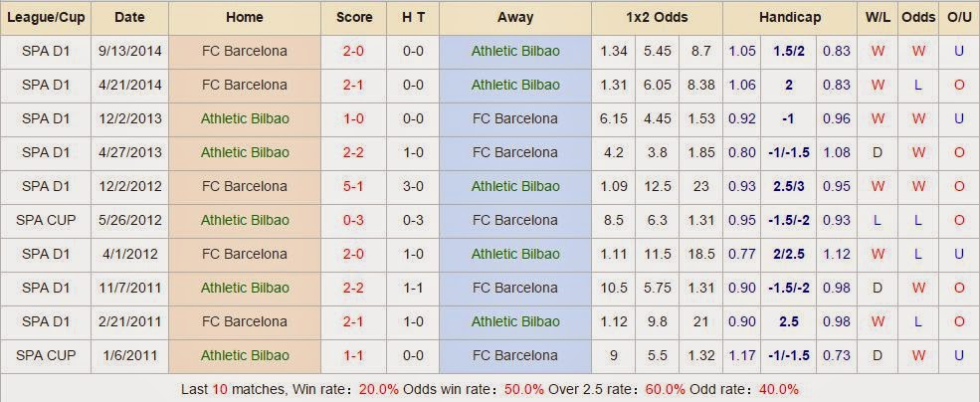The width and height of the screenshot is (980, 402).
Task: Open FC Barcelona link in 9/13/2014 row
Action: (x=245, y=52)
